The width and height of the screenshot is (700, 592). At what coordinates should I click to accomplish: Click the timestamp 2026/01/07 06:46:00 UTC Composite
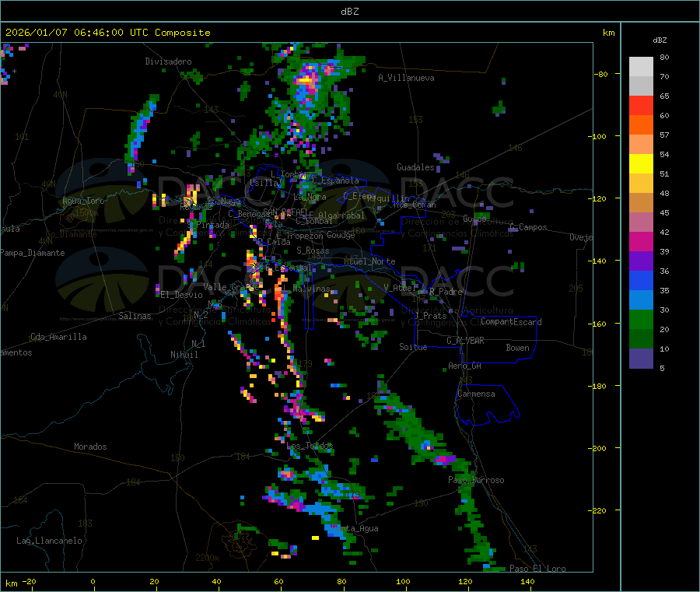point(107,33)
